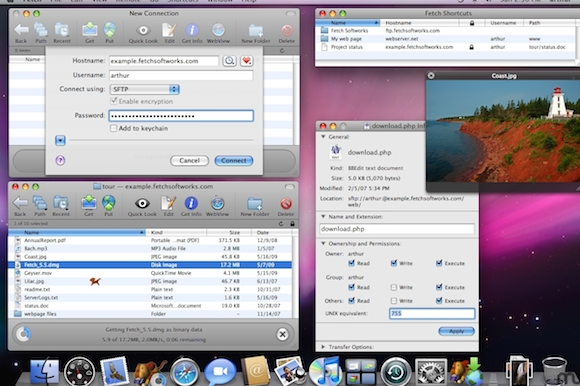Click the Get download icon in tour window
Viewport: 580px width, 386px height.
coord(89,203)
